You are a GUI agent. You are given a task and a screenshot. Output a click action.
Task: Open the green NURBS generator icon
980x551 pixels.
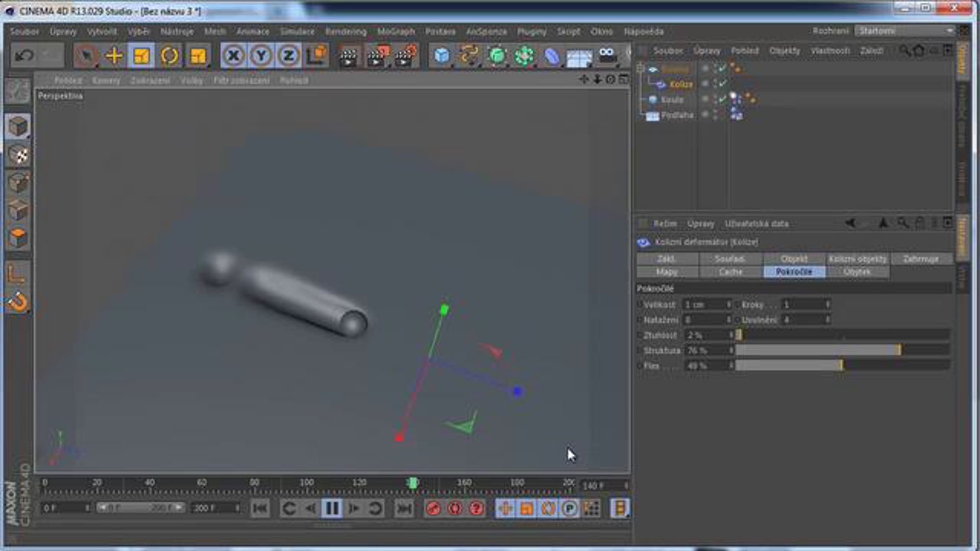(x=497, y=56)
